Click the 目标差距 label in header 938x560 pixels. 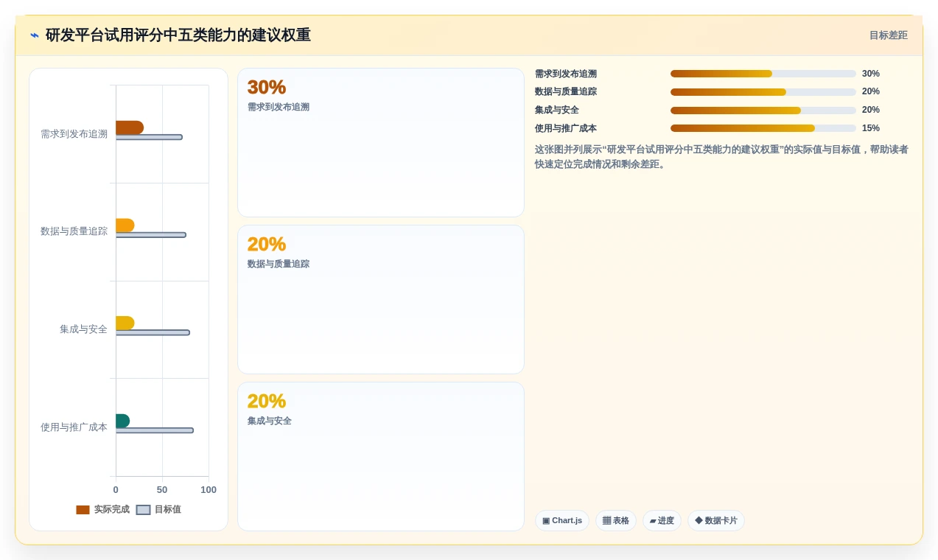point(888,35)
